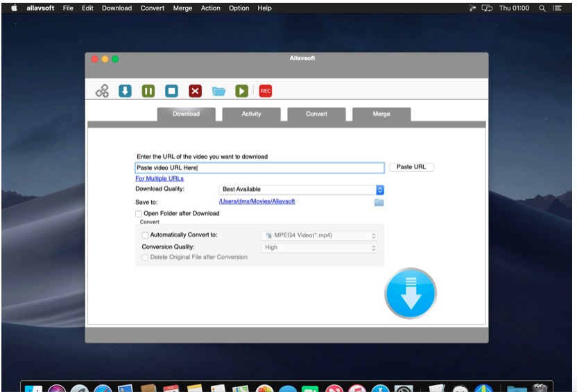Open Notification Center from the menu bar list icon
This screenshot has width=577, height=392.
pyautogui.click(x=557, y=8)
